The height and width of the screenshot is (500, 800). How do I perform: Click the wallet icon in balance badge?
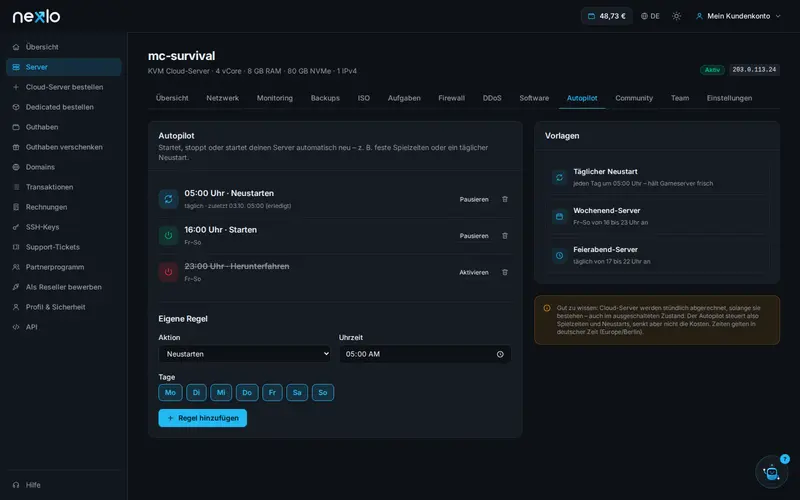[591, 16]
